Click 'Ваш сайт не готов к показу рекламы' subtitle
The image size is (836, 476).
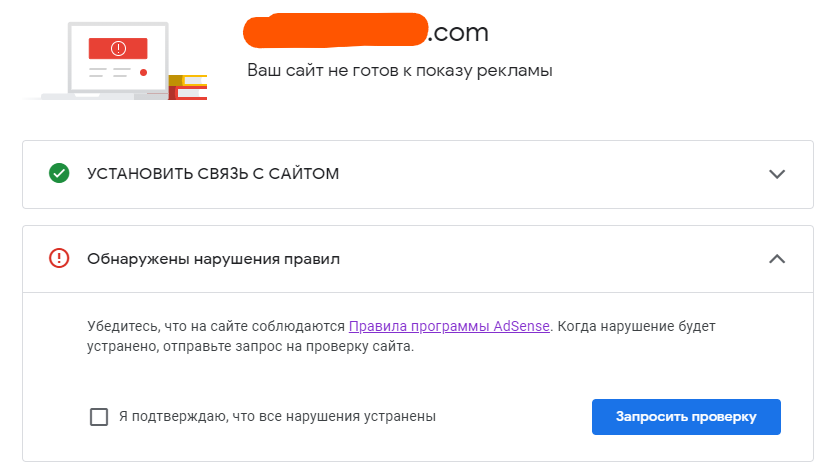[x=399, y=70]
